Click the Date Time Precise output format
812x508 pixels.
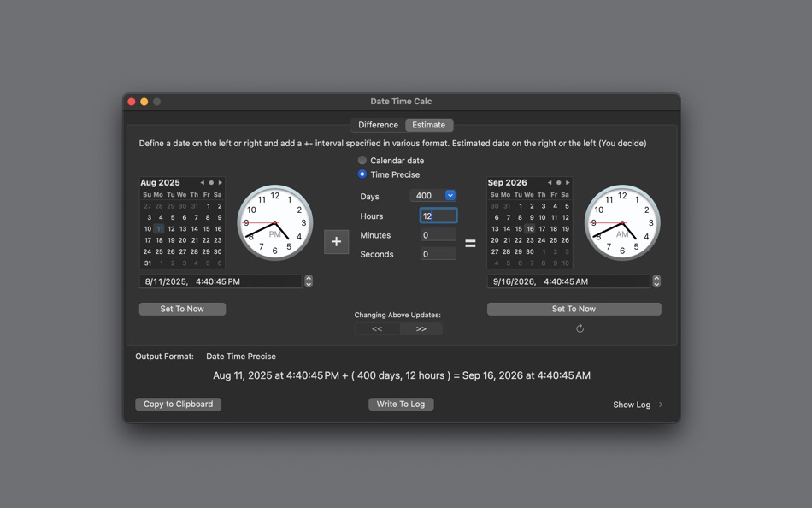point(241,356)
